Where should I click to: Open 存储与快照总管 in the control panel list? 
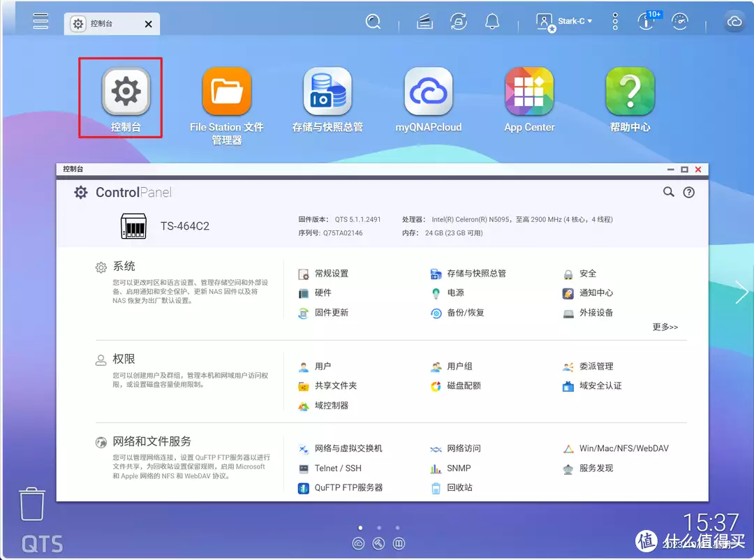tap(468, 274)
